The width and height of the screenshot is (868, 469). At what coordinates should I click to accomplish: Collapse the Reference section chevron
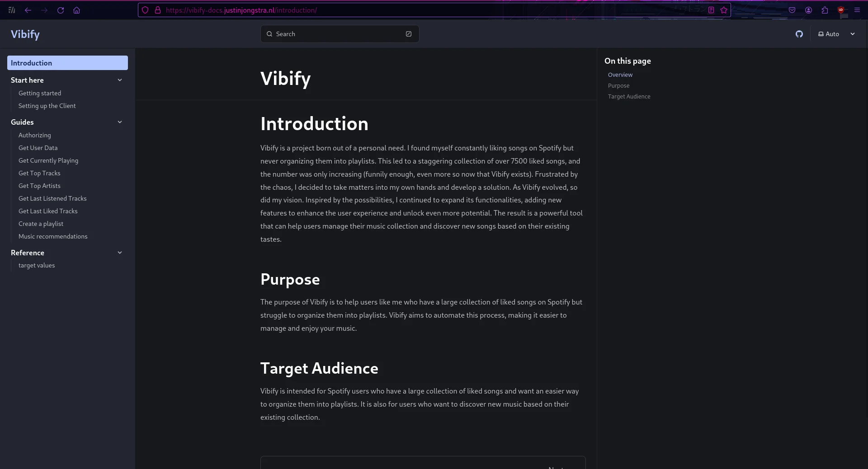click(120, 253)
